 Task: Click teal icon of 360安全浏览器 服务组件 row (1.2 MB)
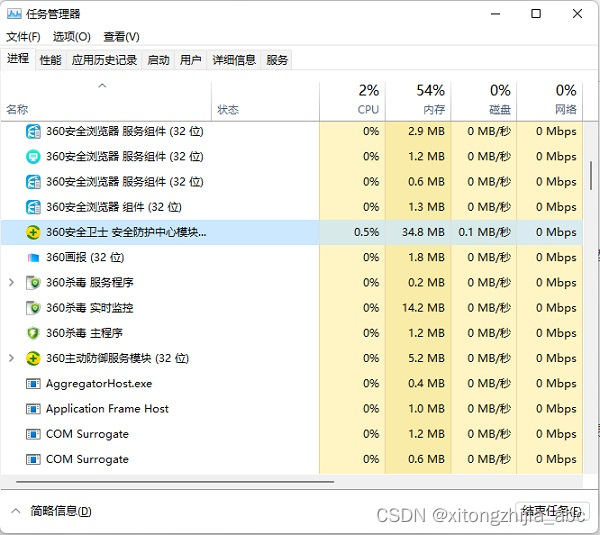click(x=33, y=157)
